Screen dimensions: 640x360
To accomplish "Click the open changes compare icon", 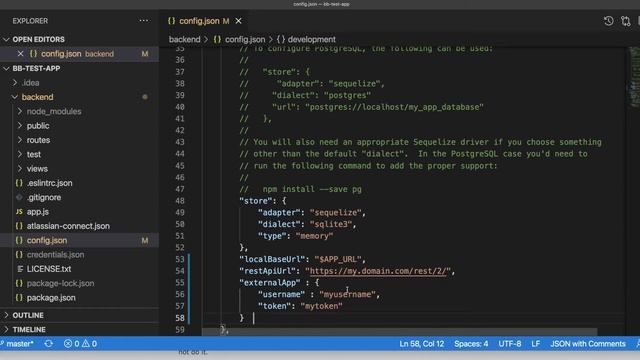I will 626,21.
